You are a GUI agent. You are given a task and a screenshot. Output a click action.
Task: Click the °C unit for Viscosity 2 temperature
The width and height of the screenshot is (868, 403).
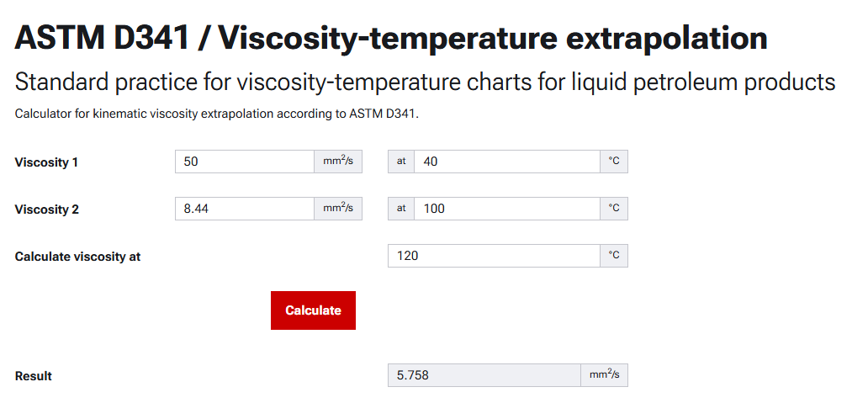(x=614, y=209)
